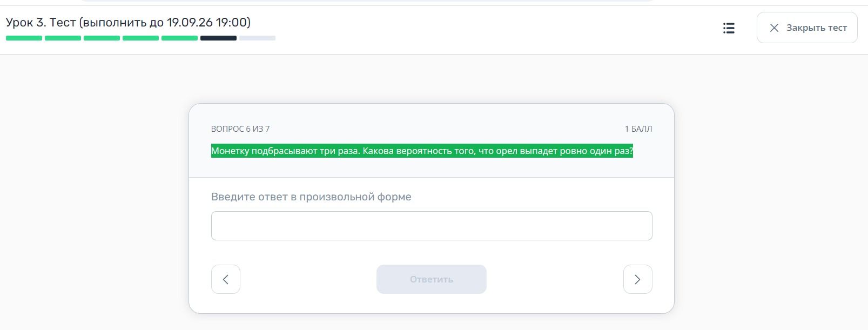Select fourth green progress segment
This screenshot has height=330, width=868.
tap(140, 38)
